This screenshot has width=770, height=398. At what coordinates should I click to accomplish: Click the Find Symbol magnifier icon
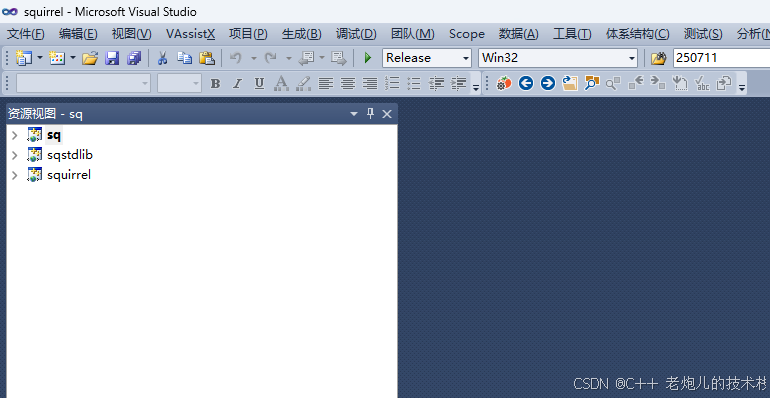pyautogui.click(x=592, y=83)
